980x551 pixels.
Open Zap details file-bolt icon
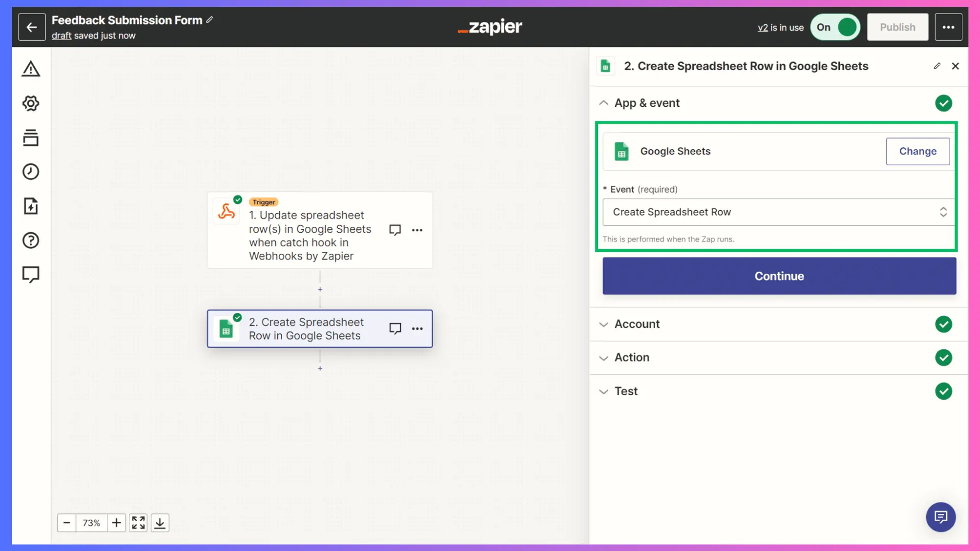pyautogui.click(x=31, y=206)
